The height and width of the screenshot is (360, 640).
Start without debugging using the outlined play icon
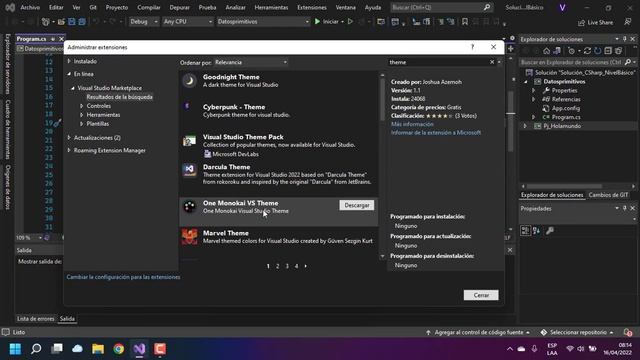pos(350,22)
